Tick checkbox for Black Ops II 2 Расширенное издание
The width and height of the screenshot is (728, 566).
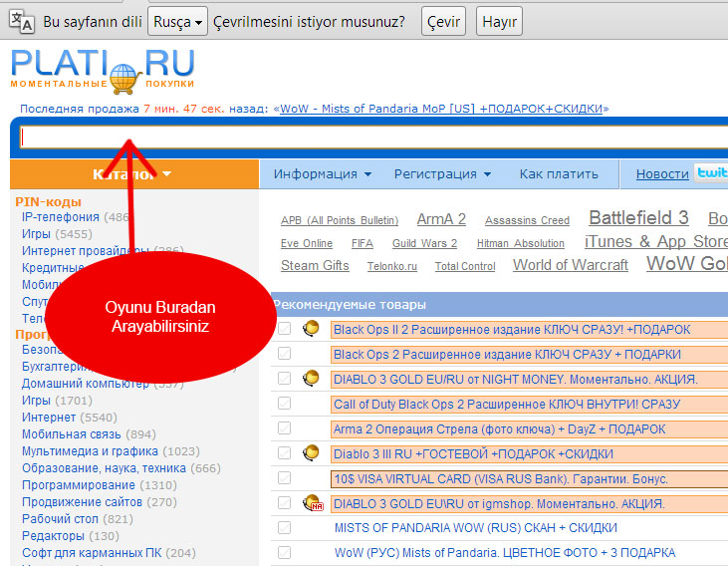284,329
